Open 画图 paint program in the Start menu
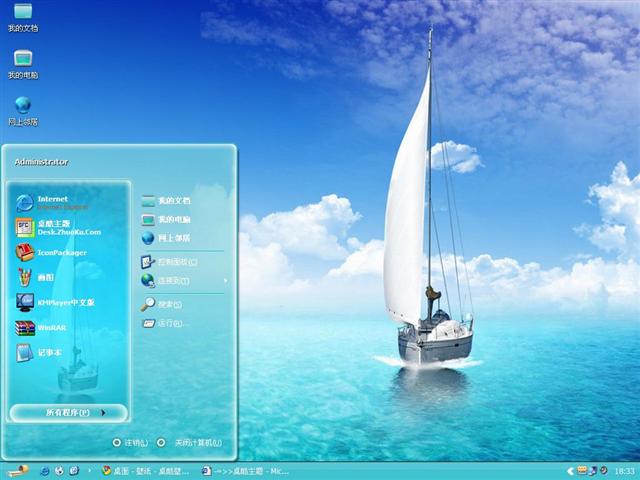This screenshot has height=480, width=640. tap(36, 278)
